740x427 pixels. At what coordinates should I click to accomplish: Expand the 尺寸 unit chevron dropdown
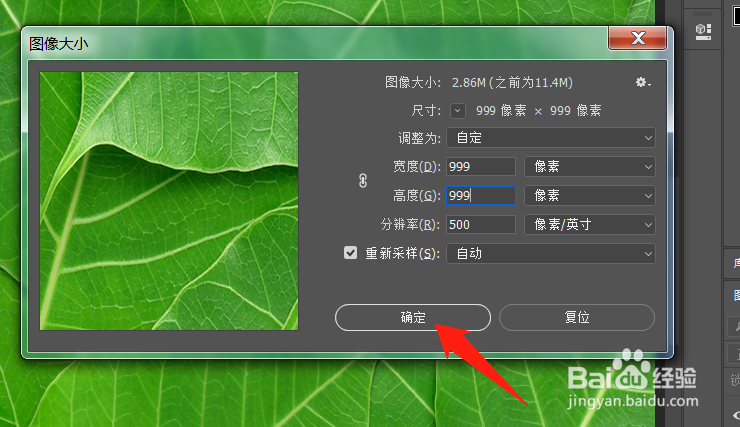457,111
